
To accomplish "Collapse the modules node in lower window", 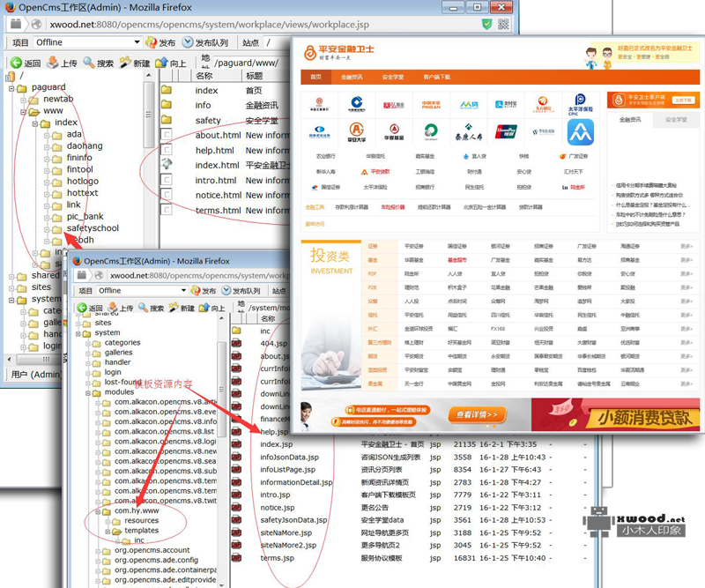I will (88, 393).
